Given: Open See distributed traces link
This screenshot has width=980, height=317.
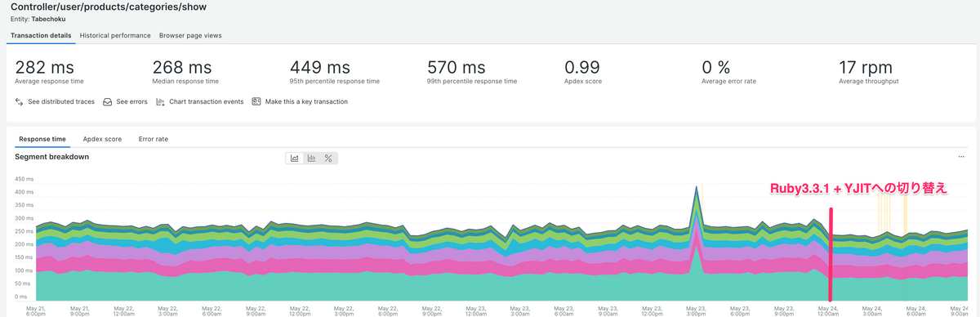Looking at the screenshot, I should pos(61,102).
